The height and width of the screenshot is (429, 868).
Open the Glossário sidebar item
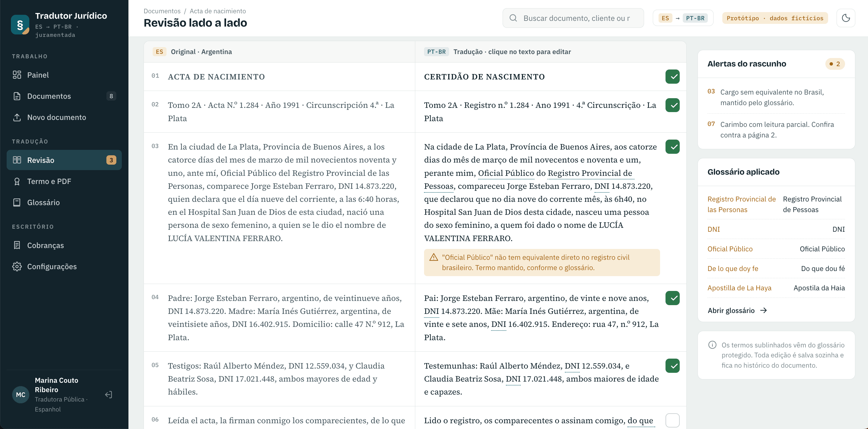pos(64,202)
